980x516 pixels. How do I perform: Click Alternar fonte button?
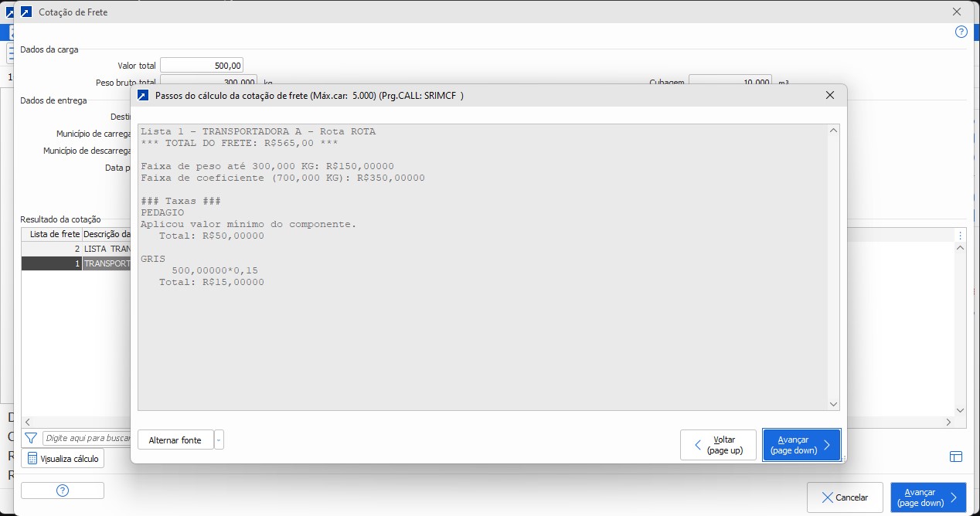coord(175,440)
